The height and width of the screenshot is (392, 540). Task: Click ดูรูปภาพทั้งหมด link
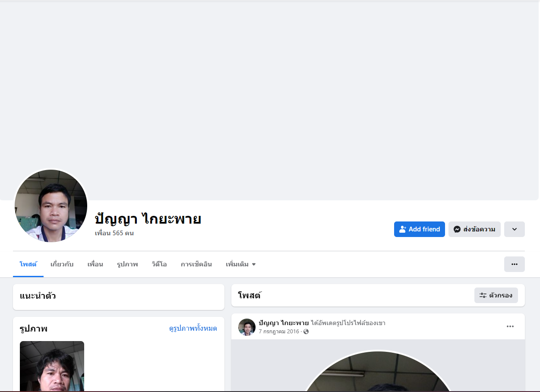pos(193,329)
